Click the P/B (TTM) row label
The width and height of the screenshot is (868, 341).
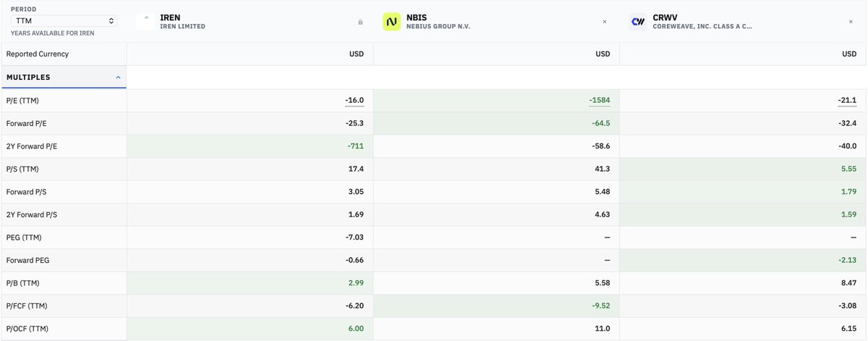tap(24, 285)
